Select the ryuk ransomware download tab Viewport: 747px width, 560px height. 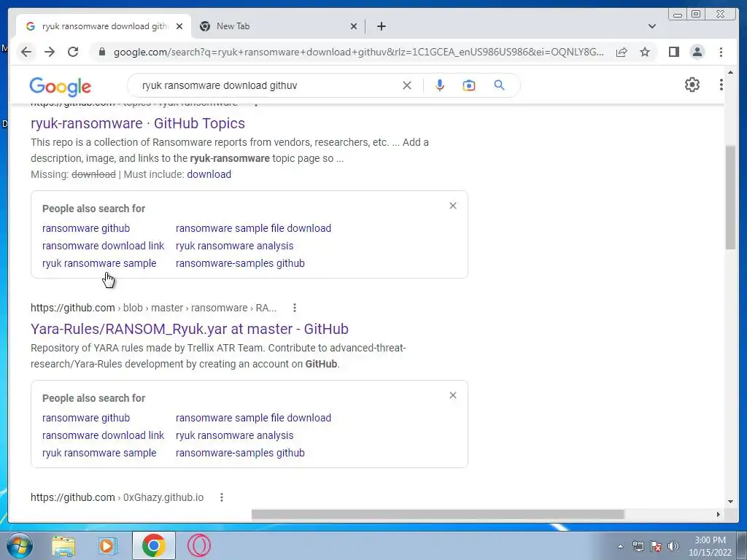104,26
